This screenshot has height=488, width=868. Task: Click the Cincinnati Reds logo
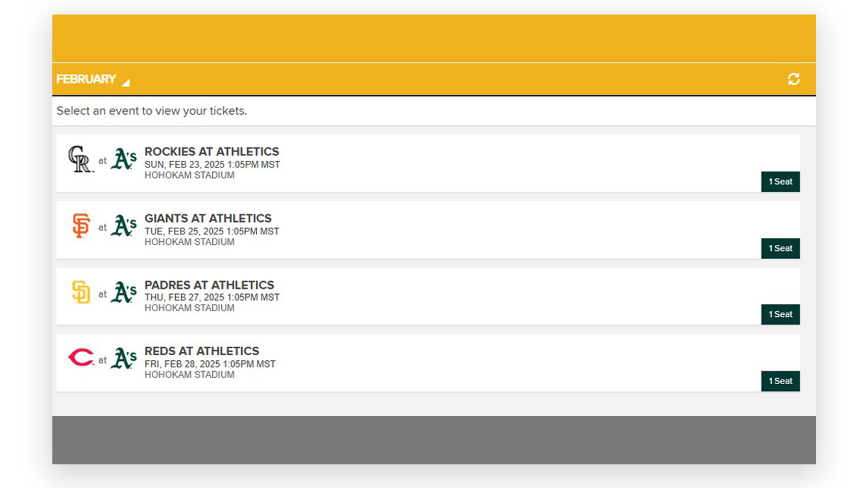coord(81,358)
